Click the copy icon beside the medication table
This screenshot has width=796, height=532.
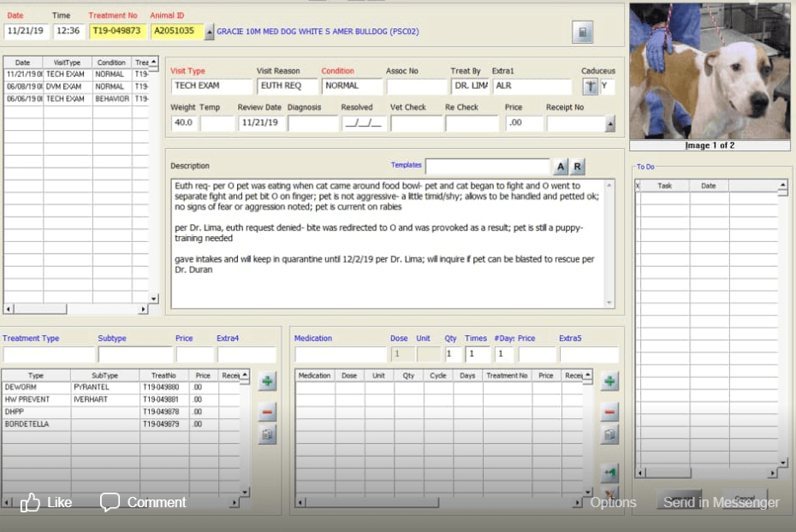[609, 434]
